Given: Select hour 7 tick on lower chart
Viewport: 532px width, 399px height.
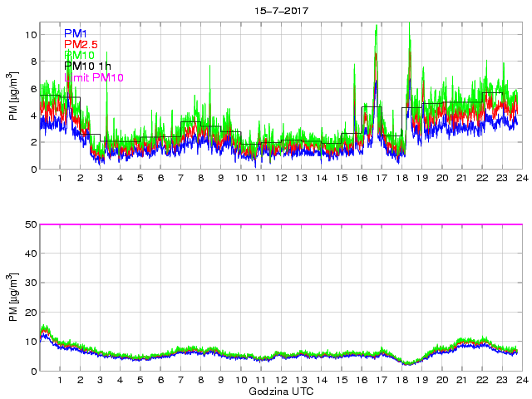Looking at the screenshot, I should (180, 380).
